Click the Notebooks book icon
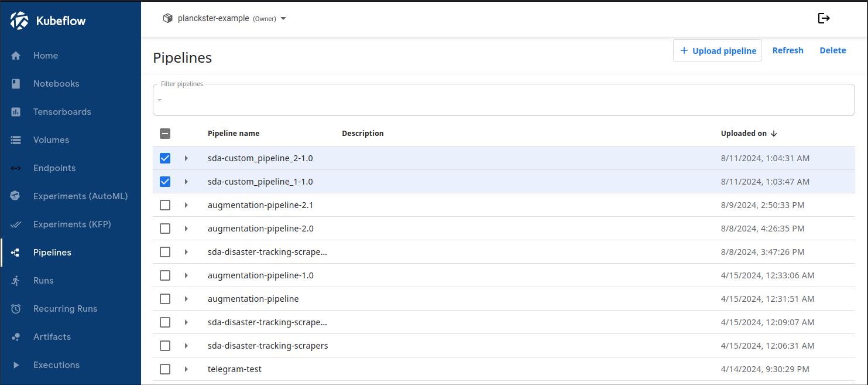This screenshot has width=868, height=385. click(16, 84)
